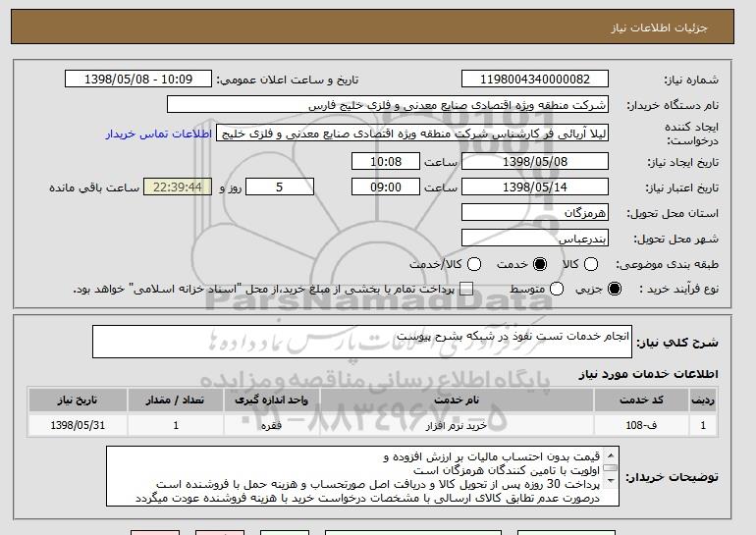Click the buyer notes scrollbar thumb
The height and width of the screenshot is (535, 756).
[x=611, y=467]
